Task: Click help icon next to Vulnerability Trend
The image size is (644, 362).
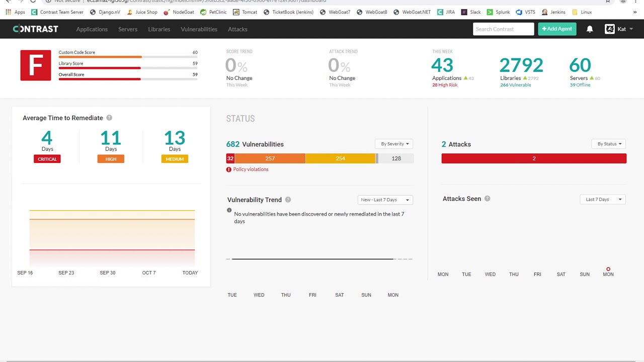Action: [288, 200]
